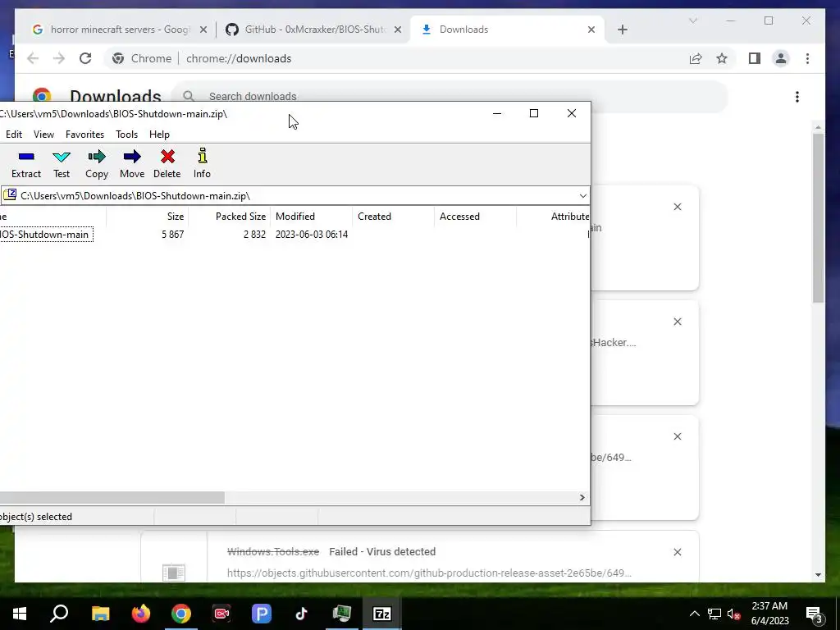Open TikTok from the taskbar

301,614
